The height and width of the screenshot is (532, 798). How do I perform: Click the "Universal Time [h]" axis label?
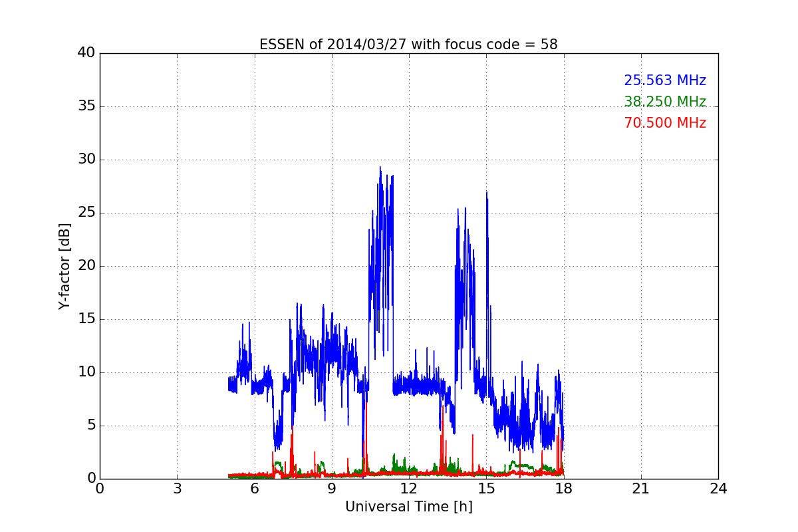pos(409,507)
